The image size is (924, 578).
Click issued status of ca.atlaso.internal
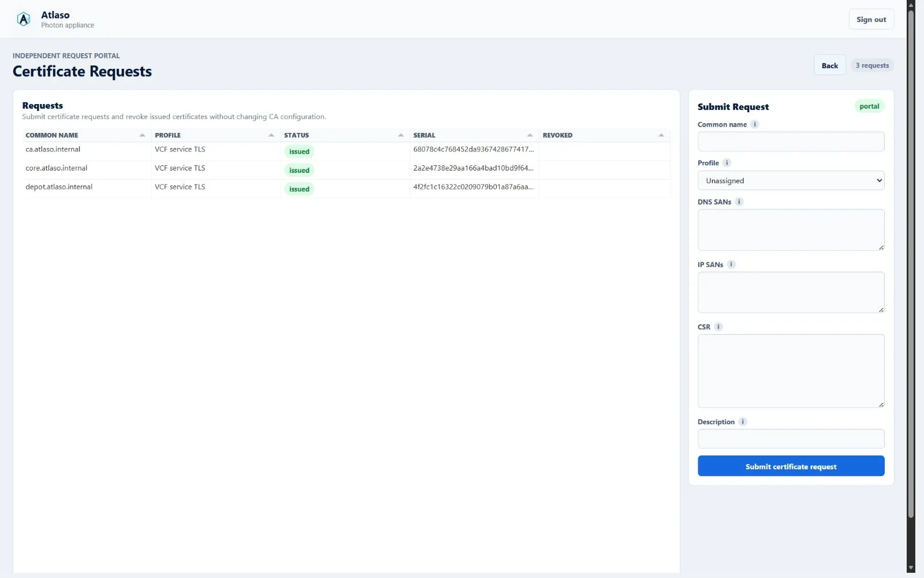(x=299, y=151)
